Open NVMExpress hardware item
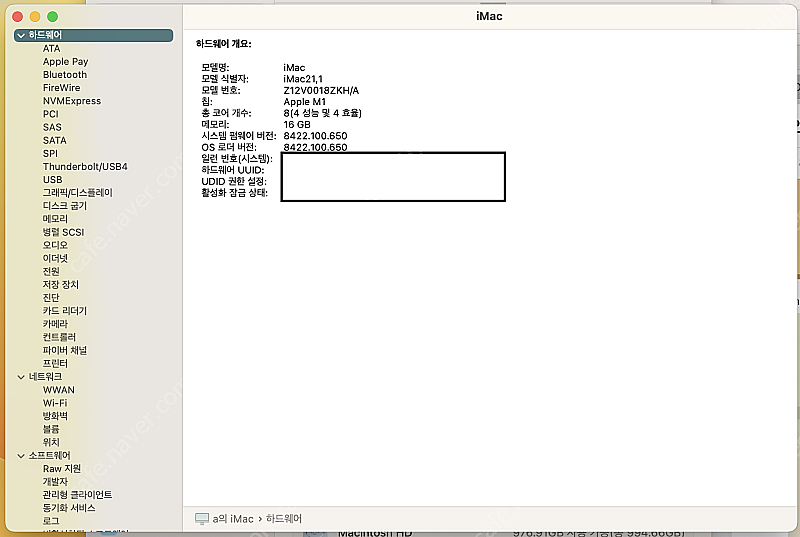The width and height of the screenshot is (800, 537). pyautogui.click(x=72, y=101)
